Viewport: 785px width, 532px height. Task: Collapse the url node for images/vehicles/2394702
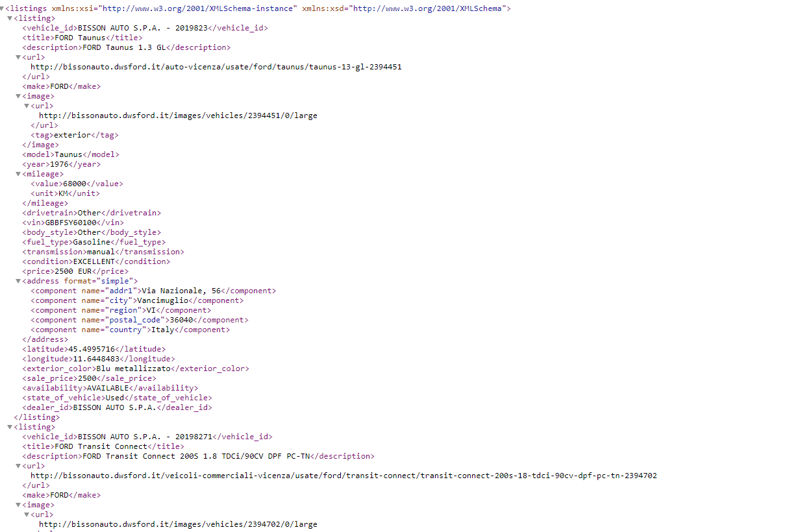(26, 514)
